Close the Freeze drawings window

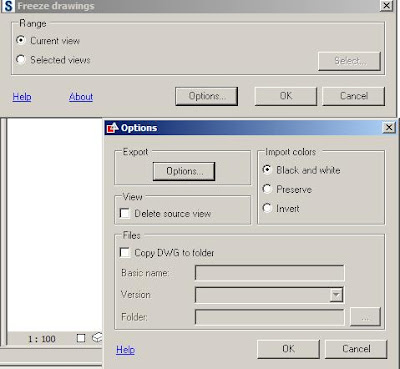386,5
